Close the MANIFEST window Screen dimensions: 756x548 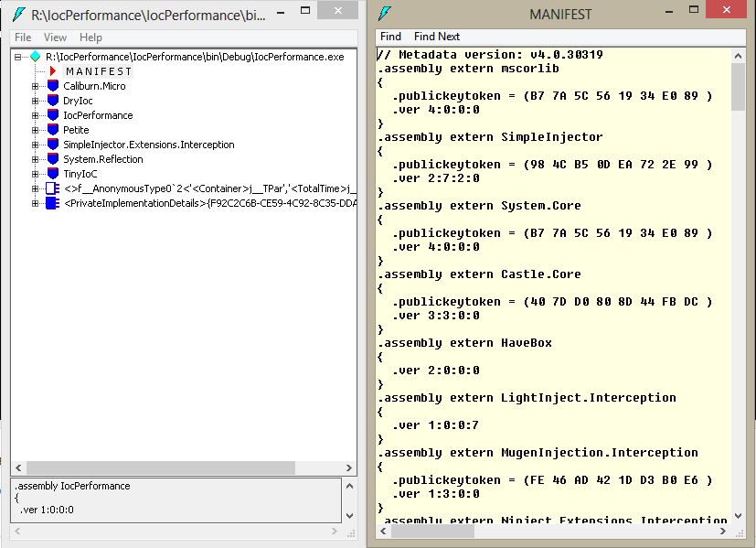tap(727, 10)
